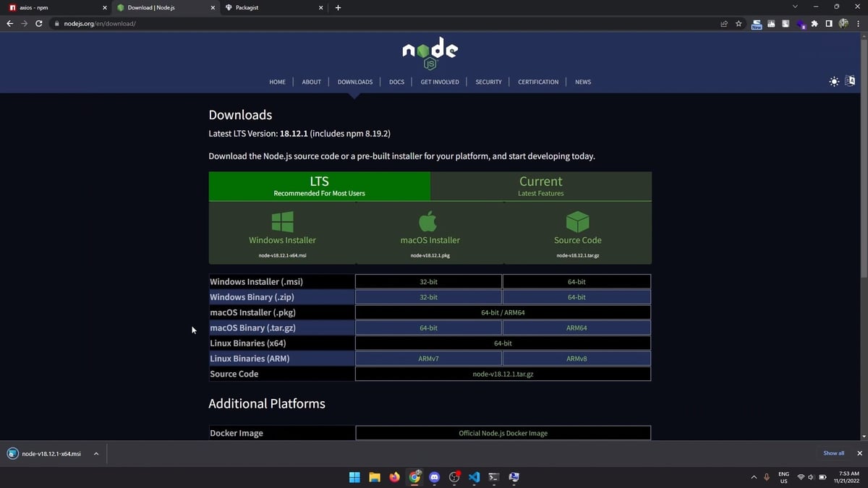Download Linux ARMv8 binaries
868x488 pixels.
coord(576,359)
